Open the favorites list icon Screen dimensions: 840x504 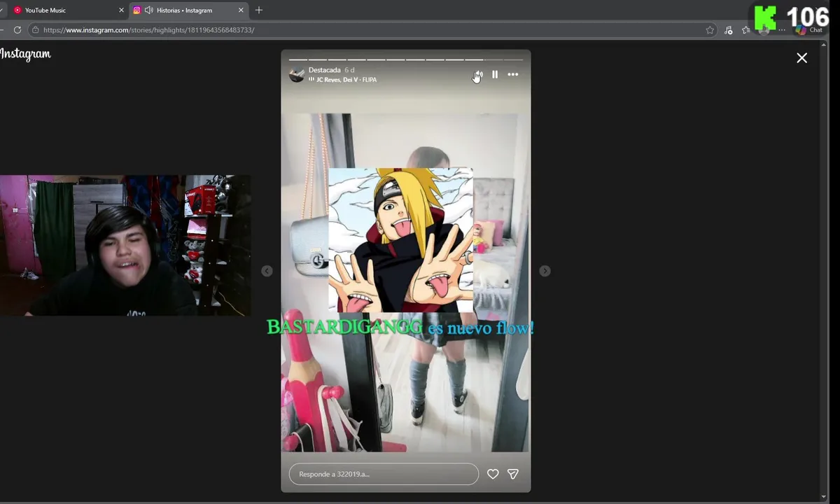(745, 30)
